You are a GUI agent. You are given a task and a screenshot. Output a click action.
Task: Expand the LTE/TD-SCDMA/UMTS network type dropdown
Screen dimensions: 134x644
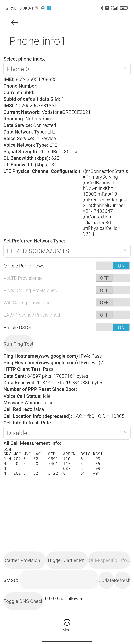point(67,251)
